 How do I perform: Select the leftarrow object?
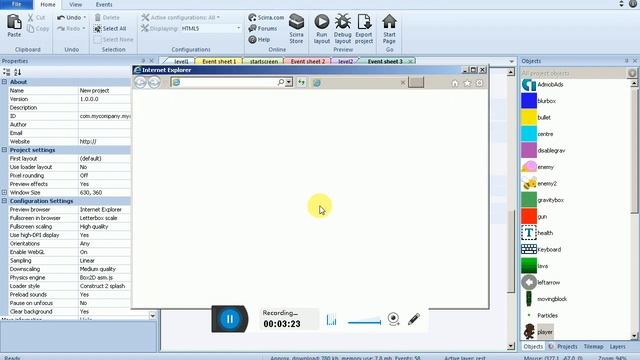click(x=541, y=282)
